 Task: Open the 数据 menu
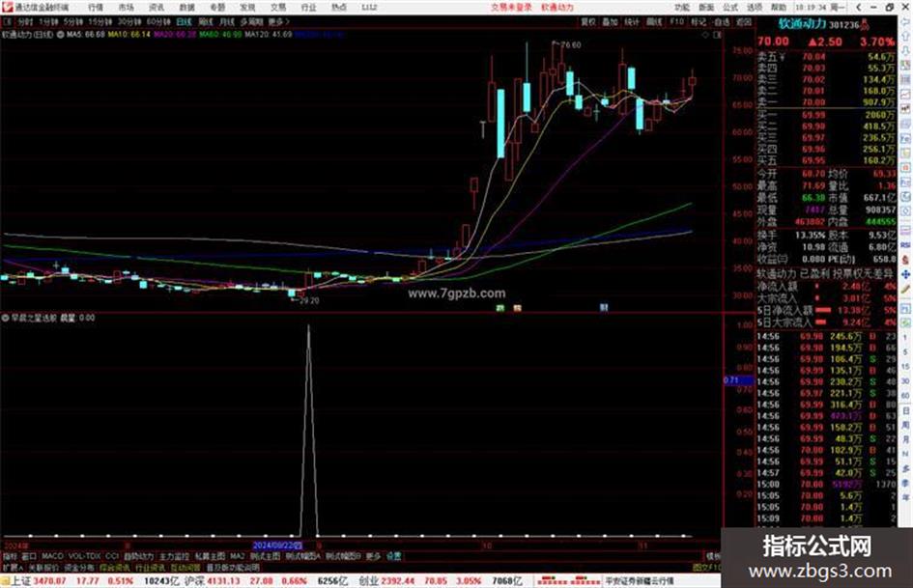click(186, 8)
